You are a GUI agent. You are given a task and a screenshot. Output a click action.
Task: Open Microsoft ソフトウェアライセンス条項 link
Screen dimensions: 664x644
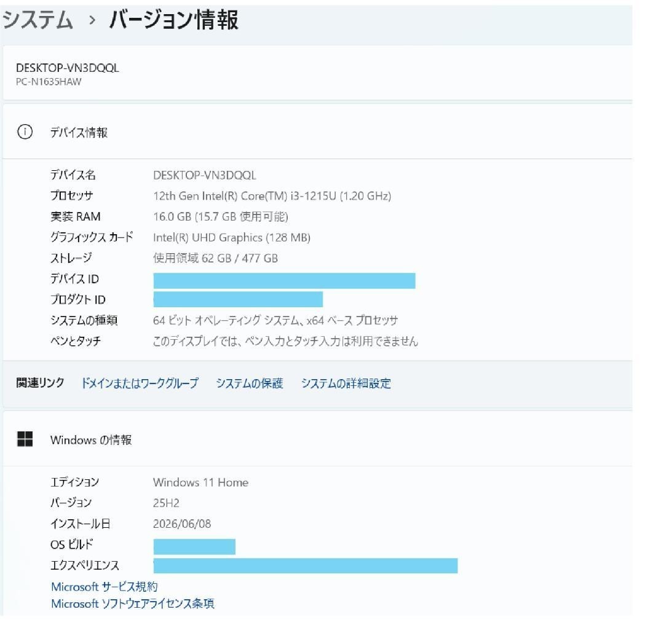[133, 603]
